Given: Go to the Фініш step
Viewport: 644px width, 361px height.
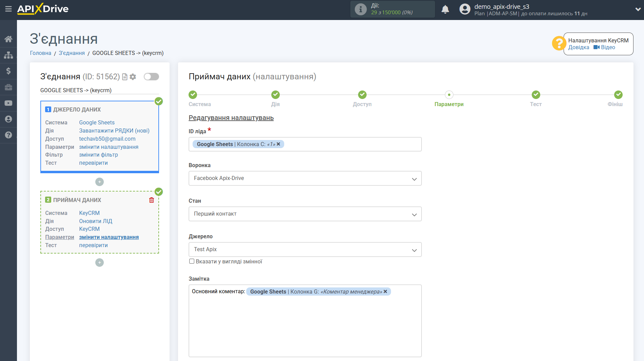Looking at the screenshot, I should pos(618,95).
